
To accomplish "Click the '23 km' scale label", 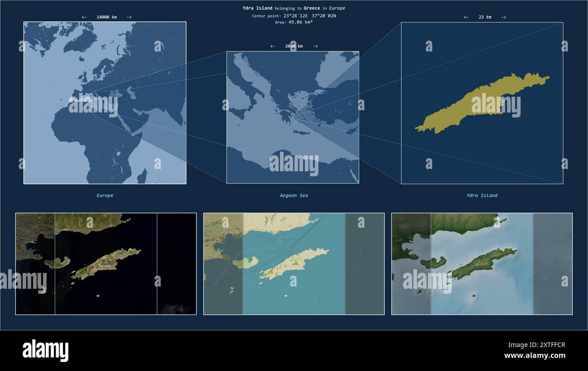I will [485, 17].
